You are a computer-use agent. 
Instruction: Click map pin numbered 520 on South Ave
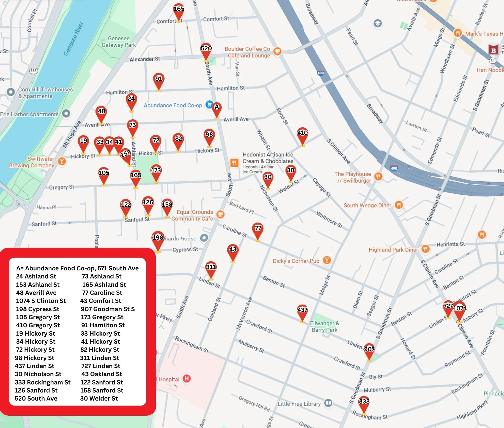(x=206, y=51)
